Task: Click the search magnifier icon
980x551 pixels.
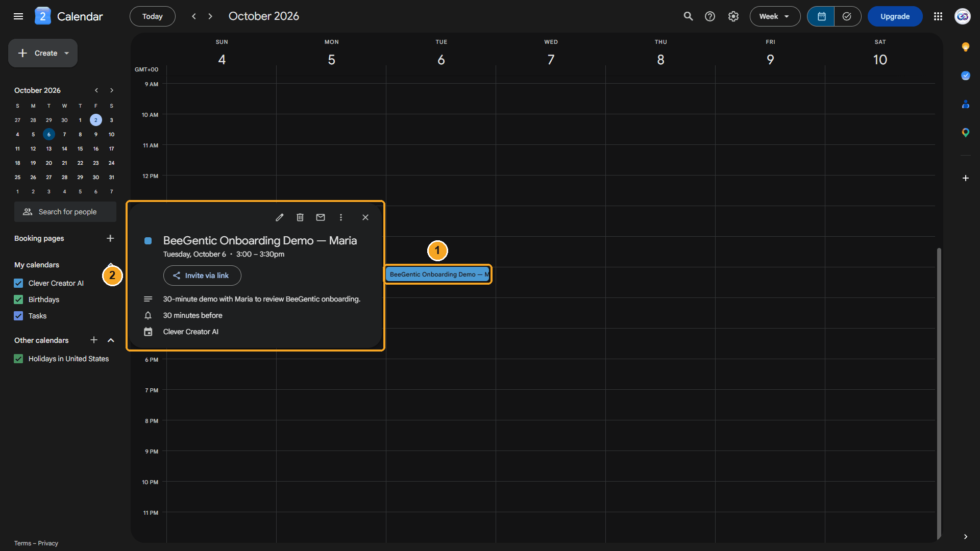Action: click(x=689, y=16)
